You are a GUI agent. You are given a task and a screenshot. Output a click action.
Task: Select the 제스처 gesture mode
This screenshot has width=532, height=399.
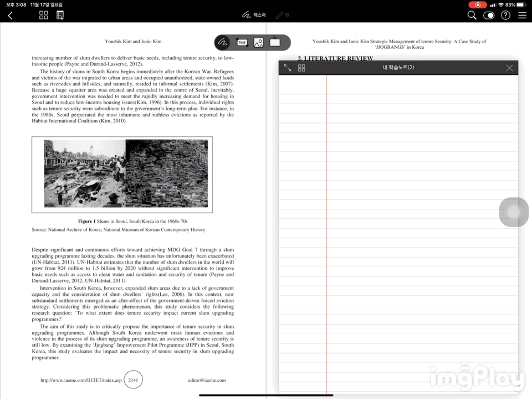(254, 15)
